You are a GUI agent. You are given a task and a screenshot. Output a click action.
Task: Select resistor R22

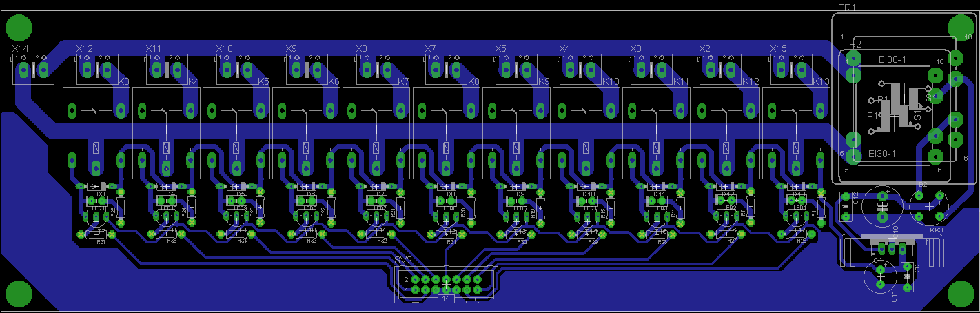click(x=331, y=207)
